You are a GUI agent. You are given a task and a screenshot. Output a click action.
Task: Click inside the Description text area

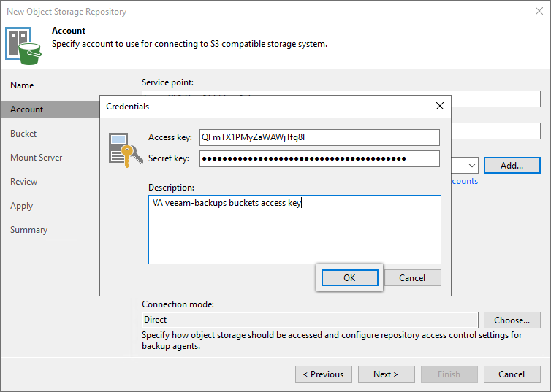click(x=294, y=229)
